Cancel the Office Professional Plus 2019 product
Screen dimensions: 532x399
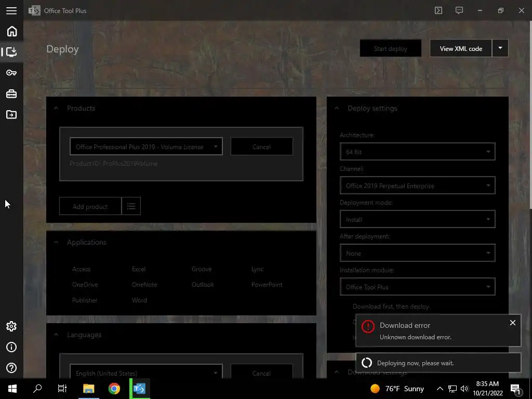click(x=262, y=147)
